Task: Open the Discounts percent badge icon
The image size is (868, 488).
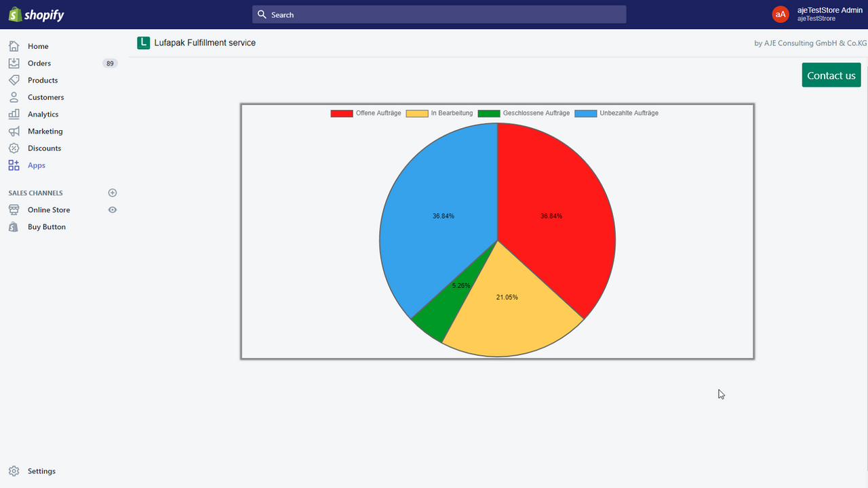Action: click(14, 148)
